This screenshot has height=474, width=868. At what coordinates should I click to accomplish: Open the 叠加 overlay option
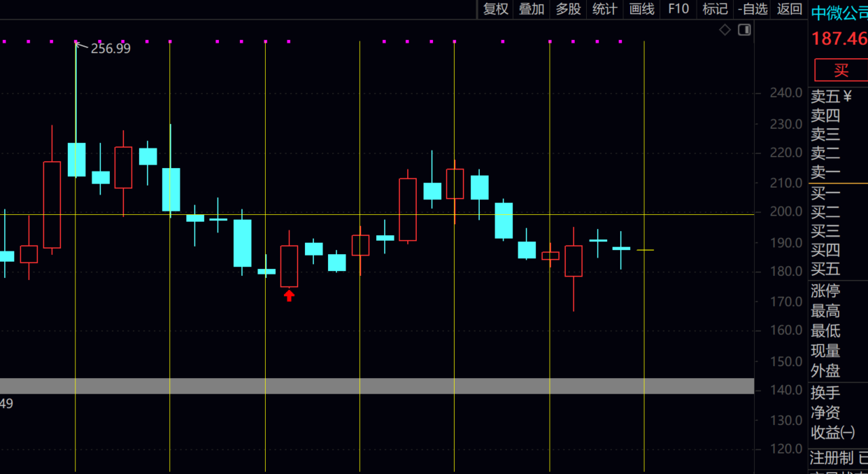point(532,9)
